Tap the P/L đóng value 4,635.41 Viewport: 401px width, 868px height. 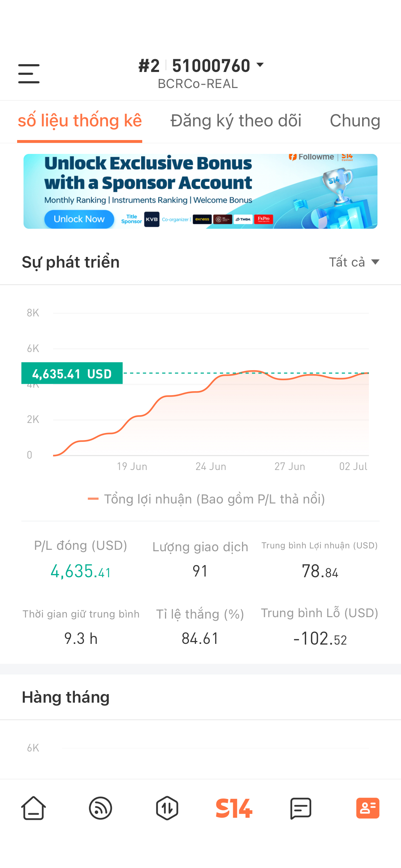pos(81,571)
